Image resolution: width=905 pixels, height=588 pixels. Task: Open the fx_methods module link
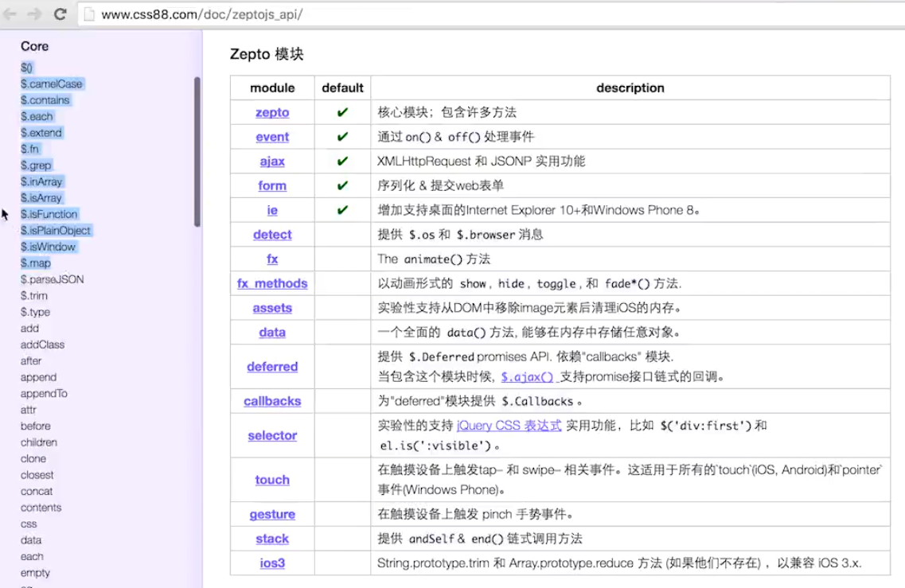(272, 283)
